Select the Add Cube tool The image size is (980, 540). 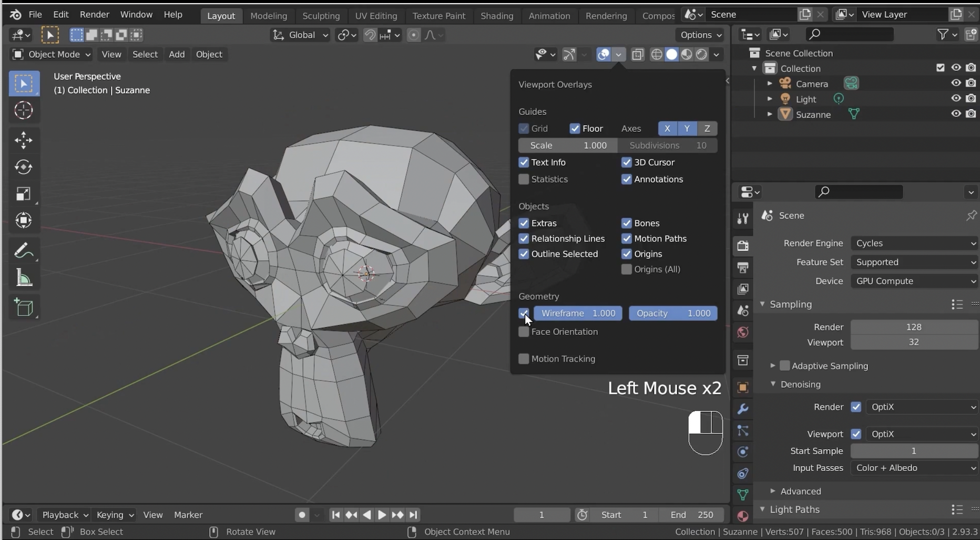tap(24, 308)
